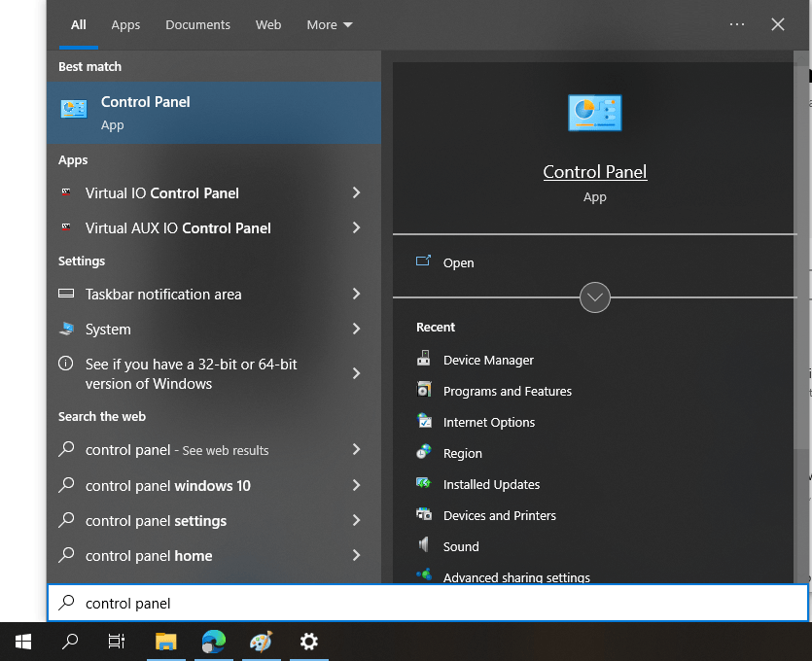The height and width of the screenshot is (661, 812).
Task: Click the search box containing control panel
Action: click(428, 603)
